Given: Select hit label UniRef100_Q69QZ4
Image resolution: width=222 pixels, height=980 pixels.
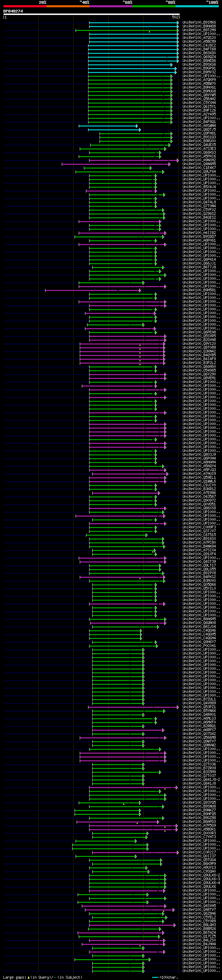Looking at the screenshot, I should point(199,57).
